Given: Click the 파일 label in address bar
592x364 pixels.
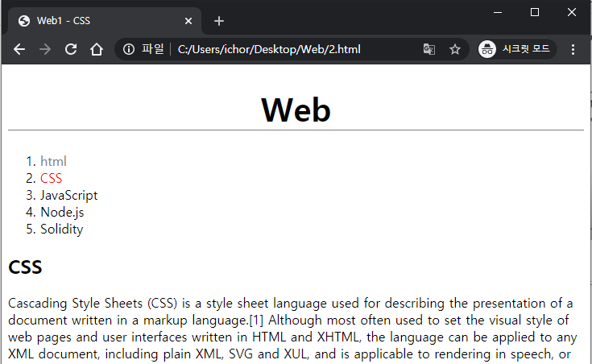Looking at the screenshot, I should tap(153, 48).
